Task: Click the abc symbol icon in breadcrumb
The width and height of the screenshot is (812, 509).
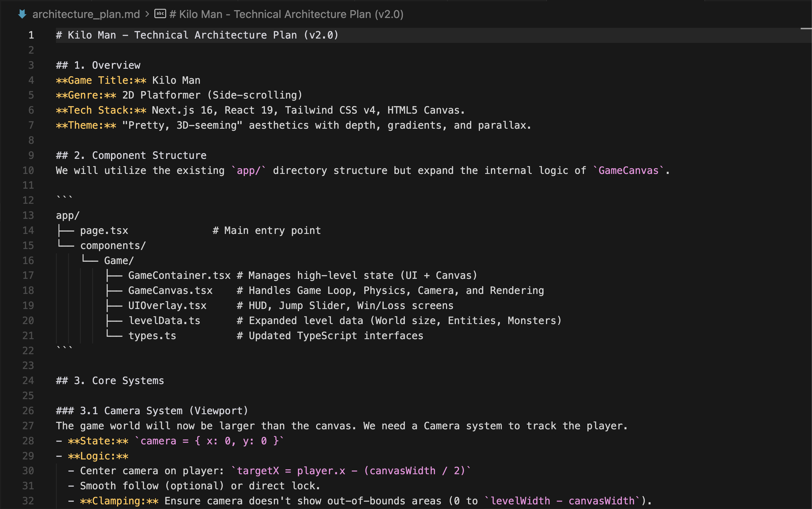Action: click(160, 14)
